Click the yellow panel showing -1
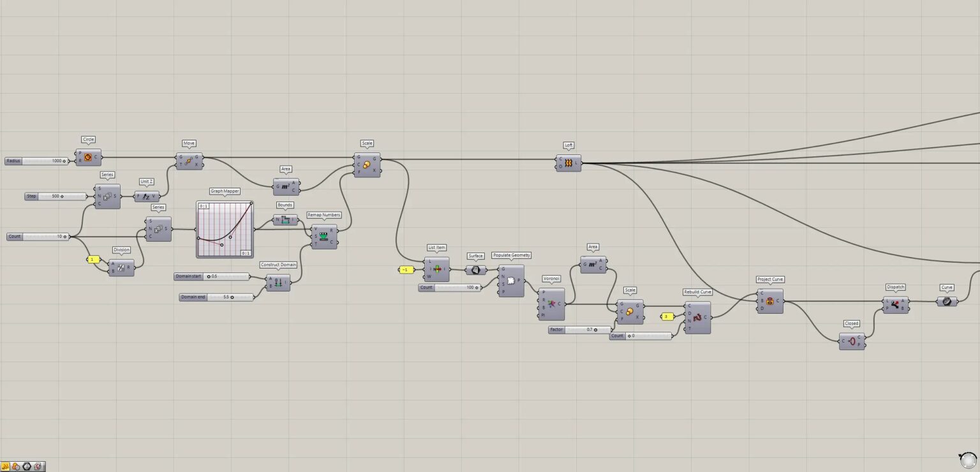 [x=406, y=270]
